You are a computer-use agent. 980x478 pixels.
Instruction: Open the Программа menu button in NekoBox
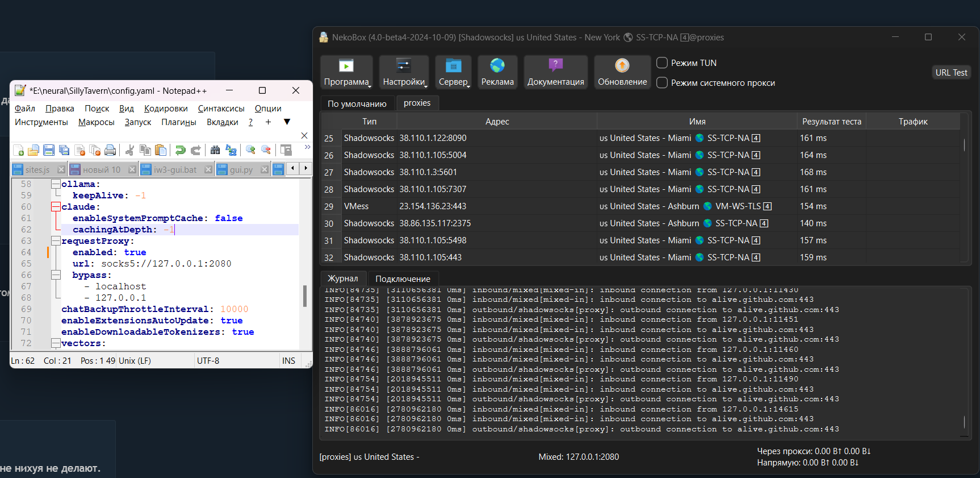(346, 72)
